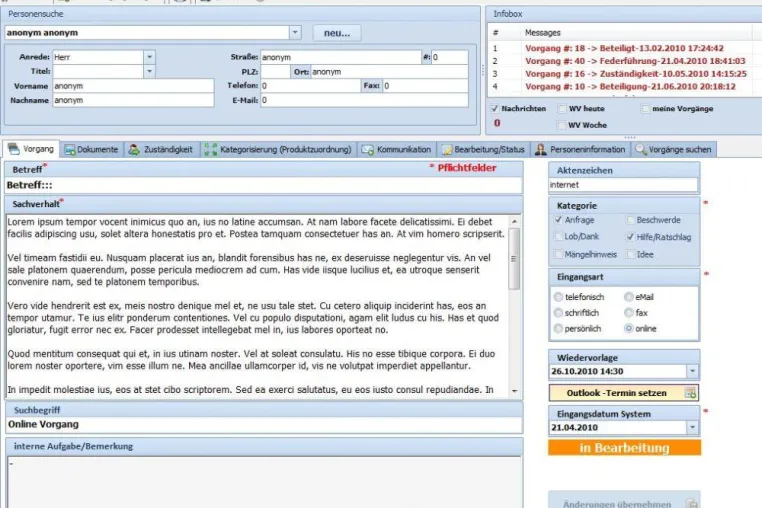The height and width of the screenshot is (508, 762).
Task: Click the neu... button
Action: [x=337, y=33]
